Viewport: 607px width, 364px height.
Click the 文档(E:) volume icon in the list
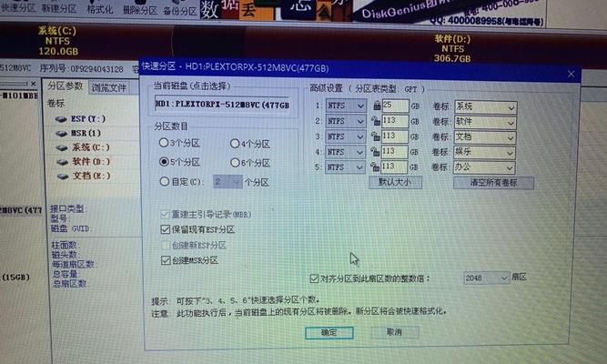[63, 177]
